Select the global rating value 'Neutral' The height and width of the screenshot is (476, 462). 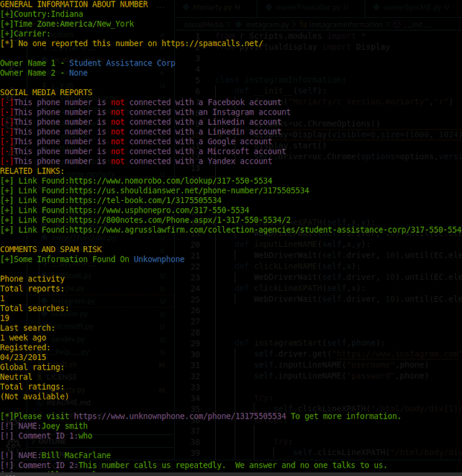pyautogui.click(x=16, y=377)
